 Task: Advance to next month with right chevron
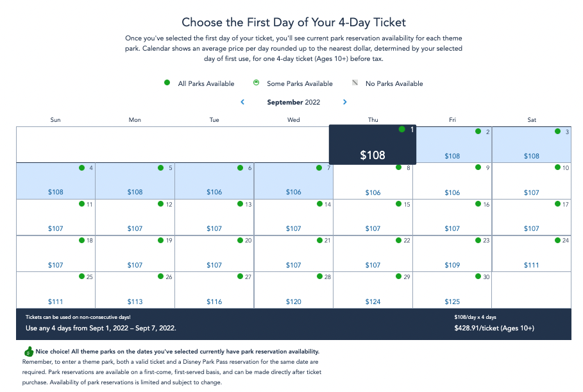[344, 102]
